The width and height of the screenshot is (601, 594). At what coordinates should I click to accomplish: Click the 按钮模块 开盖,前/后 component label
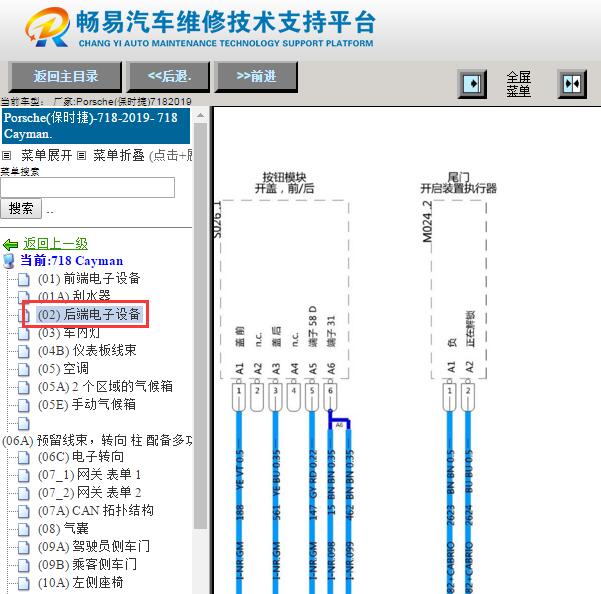(284, 183)
